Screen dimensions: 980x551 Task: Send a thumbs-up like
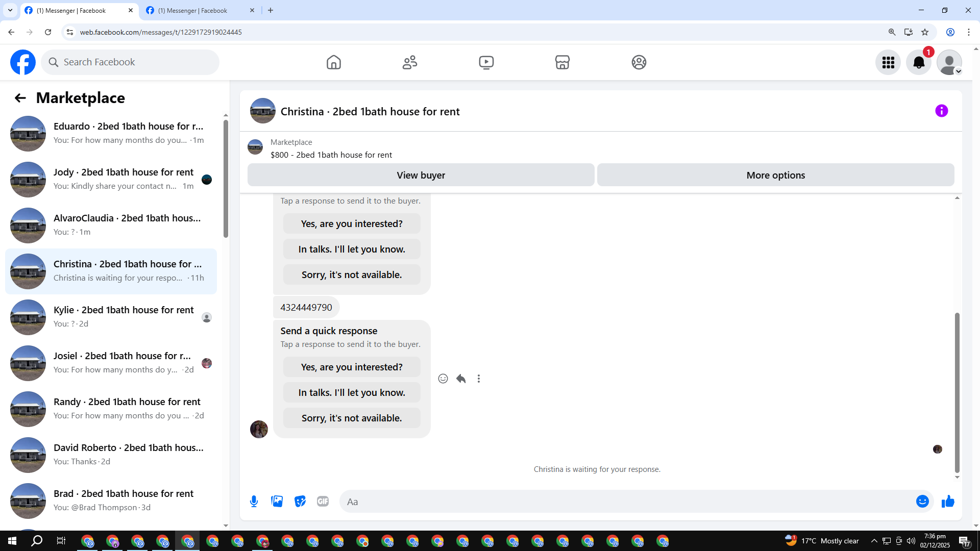click(948, 502)
